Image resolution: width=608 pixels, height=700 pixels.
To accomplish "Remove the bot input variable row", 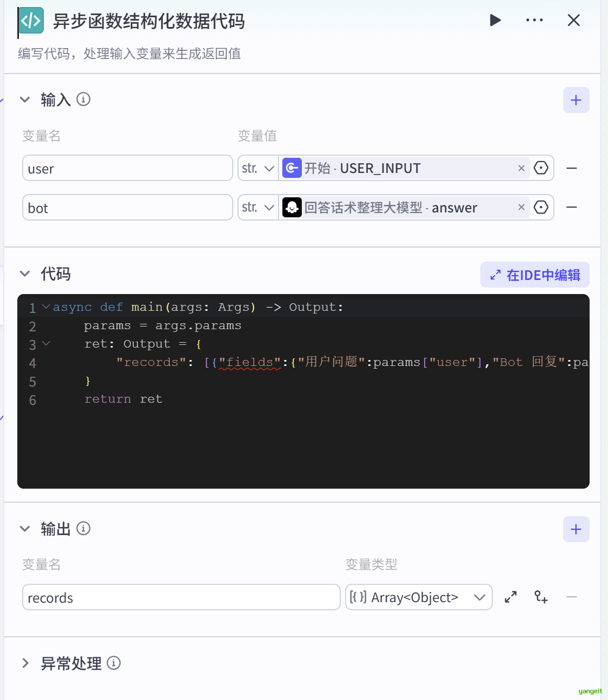I will (x=571, y=208).
